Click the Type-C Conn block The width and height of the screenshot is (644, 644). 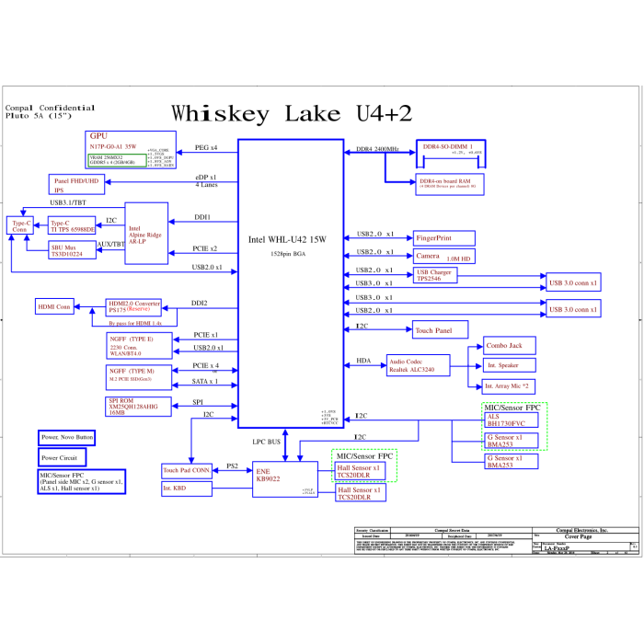tap(20, 225)
